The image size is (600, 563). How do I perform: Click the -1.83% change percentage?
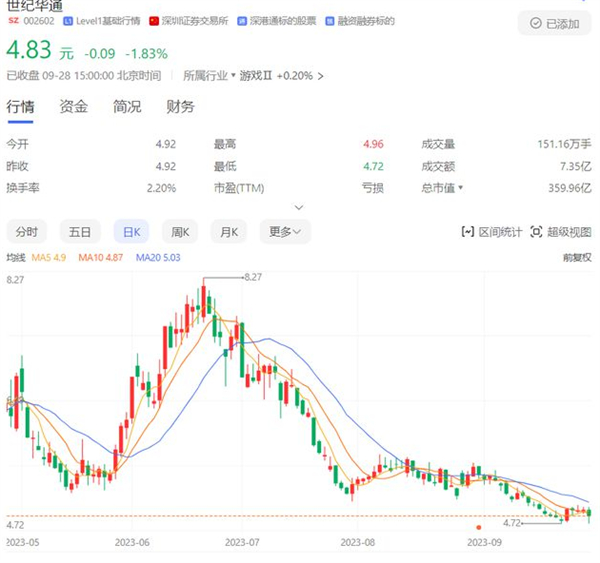(x=147, y=54)
